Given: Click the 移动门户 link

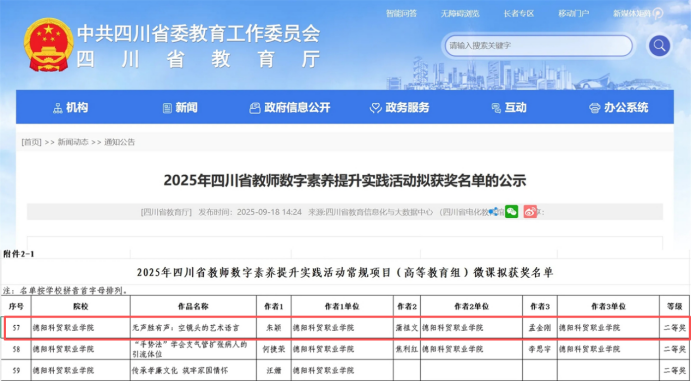Looking at the screenshot, I should (x=573, y=14).
